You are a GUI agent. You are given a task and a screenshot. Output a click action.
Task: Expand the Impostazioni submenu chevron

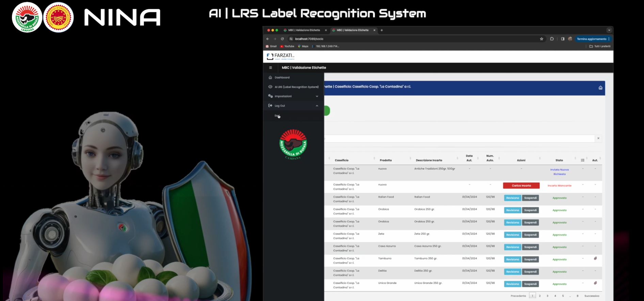click(x=317, y=96)
